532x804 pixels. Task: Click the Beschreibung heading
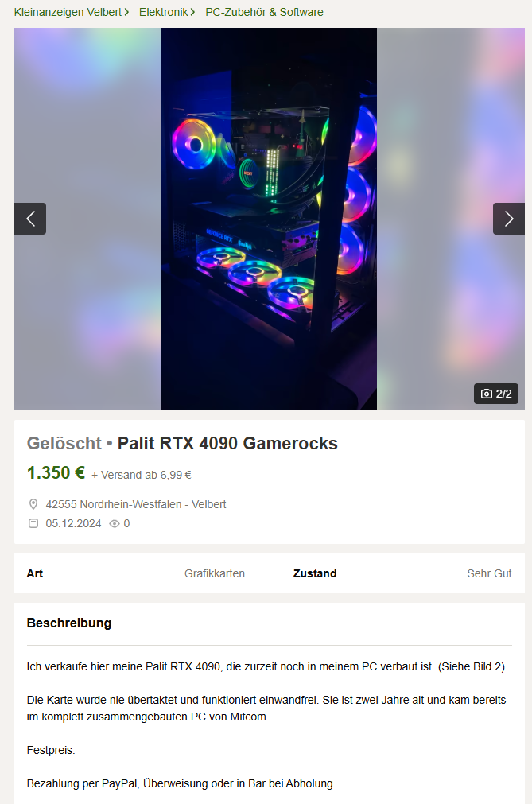pyautogui.click(x=69, y=623)
